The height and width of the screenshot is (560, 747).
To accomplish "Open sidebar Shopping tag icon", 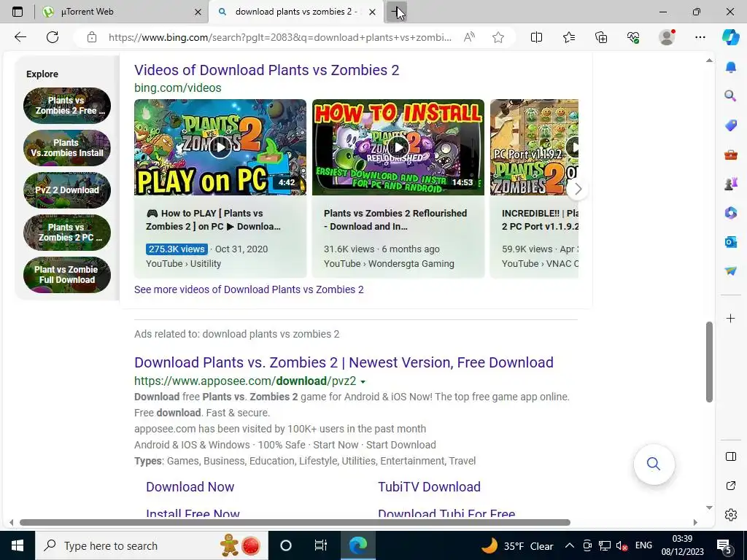I will click(731, 125).
